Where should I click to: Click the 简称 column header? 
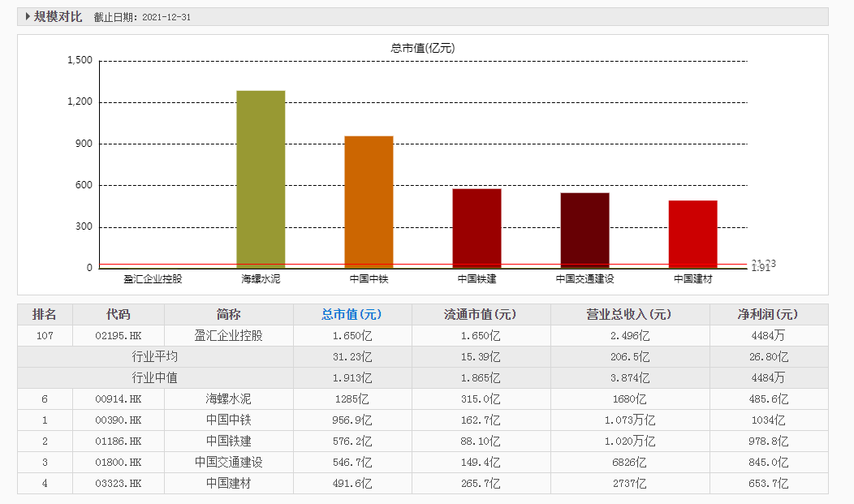(228, 315)
